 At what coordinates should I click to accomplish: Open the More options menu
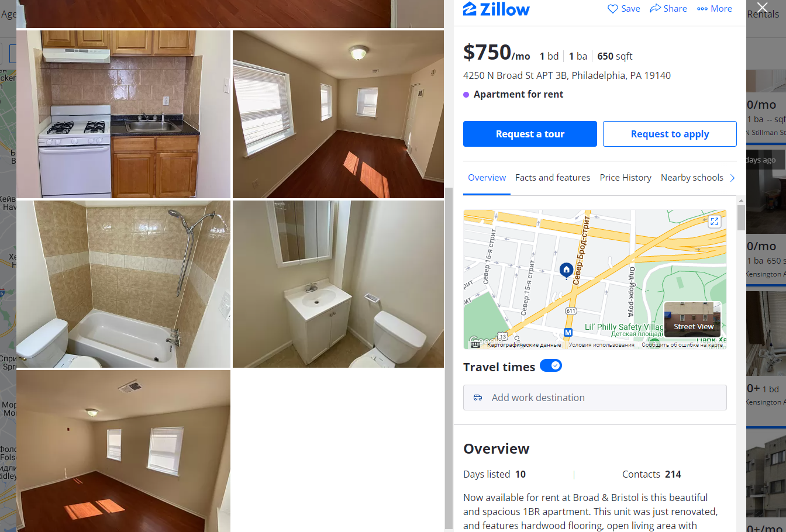point(715,9)
